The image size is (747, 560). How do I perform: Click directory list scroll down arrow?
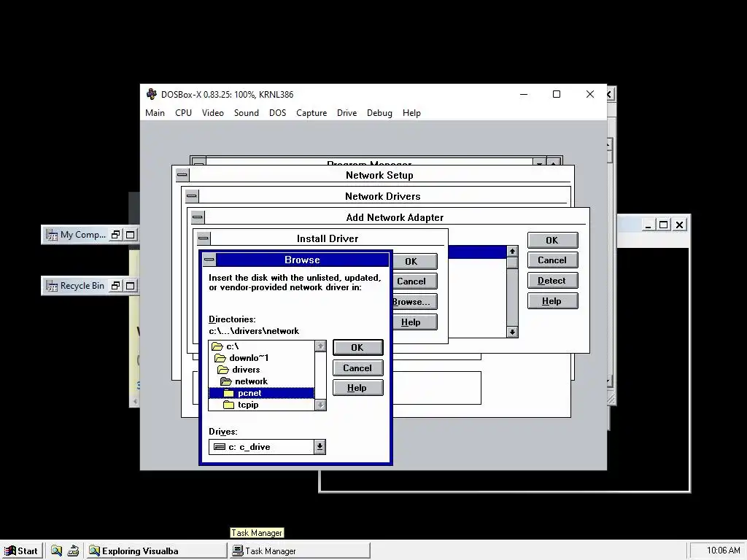click(320, 404)
